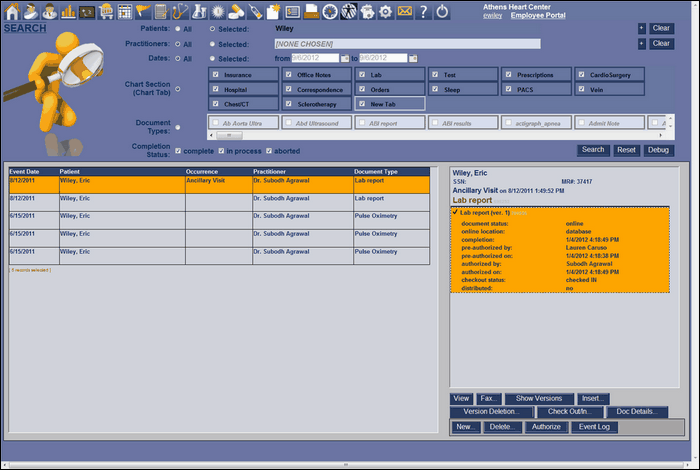Open the shopping cart icon
The height and width of the screenshot is (470, 700).
[106, 11]
